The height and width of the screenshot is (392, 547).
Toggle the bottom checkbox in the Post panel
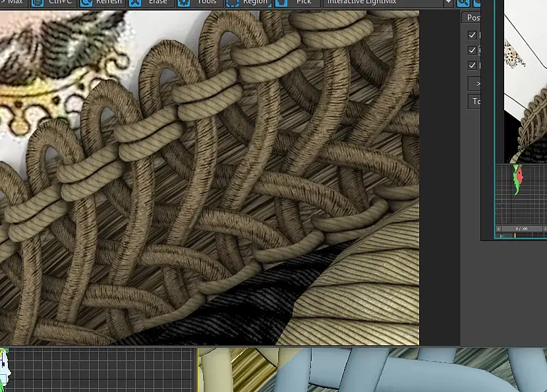472,65
